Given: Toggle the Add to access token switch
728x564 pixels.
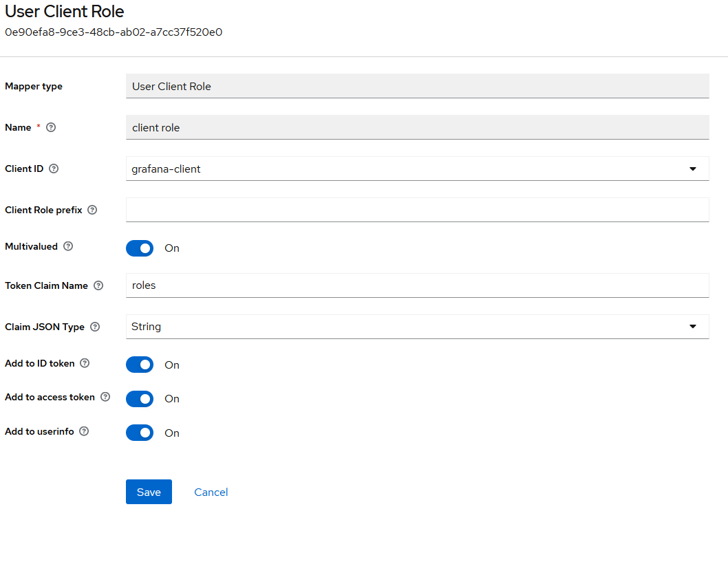Looking at the screenshot, I should [x=140, y=399].
